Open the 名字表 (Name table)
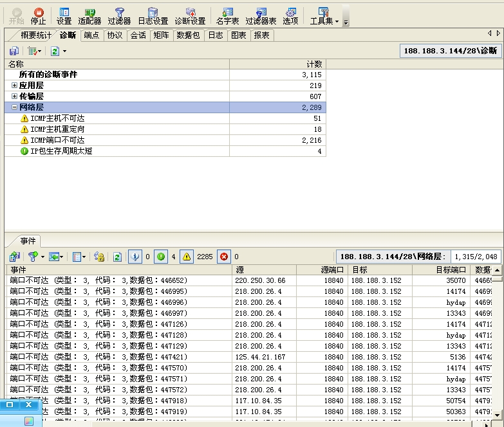The width and height of the screenshot is (504, 427). [227, 15]
